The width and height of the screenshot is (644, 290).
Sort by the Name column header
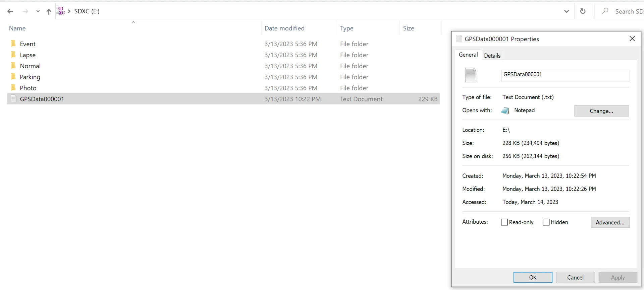click(x=17, y=28)
